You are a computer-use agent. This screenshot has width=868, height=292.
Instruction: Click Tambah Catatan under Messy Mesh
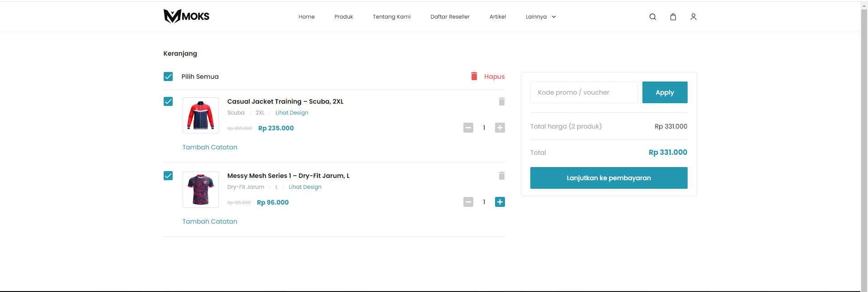click(x=210, y=221)
